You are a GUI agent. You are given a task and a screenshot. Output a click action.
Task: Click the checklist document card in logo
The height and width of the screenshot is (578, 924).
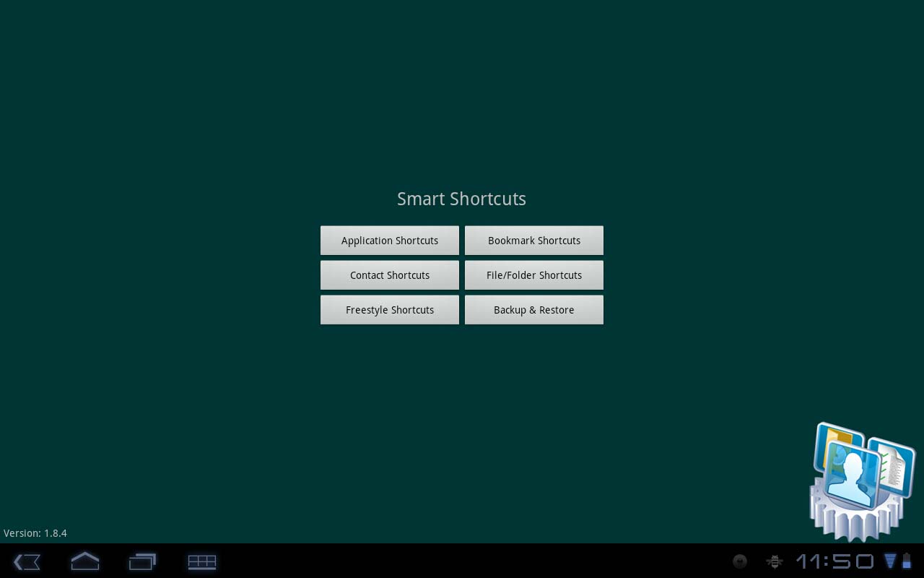tap(895, 462)
